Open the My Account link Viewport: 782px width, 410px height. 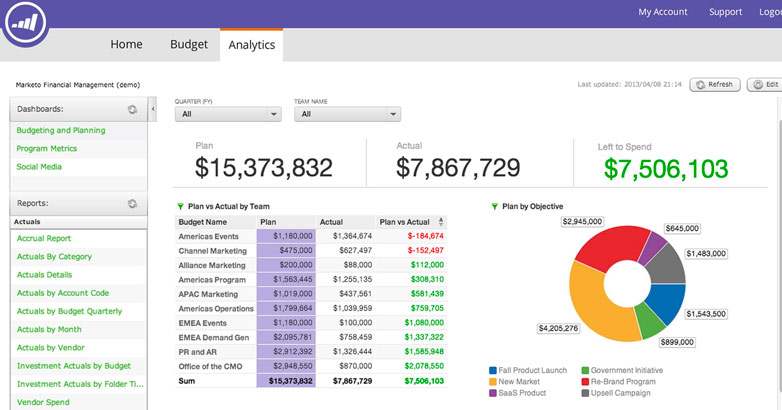(663, 12)
